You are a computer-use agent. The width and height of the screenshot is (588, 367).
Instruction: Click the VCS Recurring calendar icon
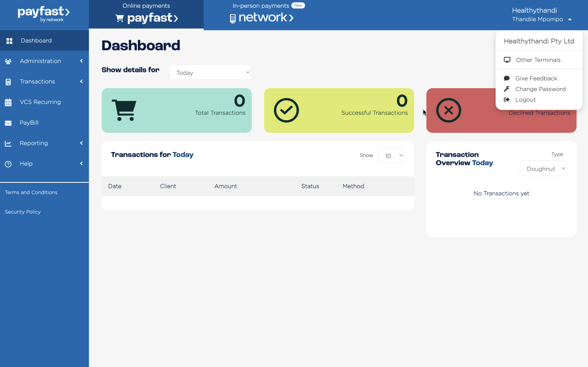point(8,102)
